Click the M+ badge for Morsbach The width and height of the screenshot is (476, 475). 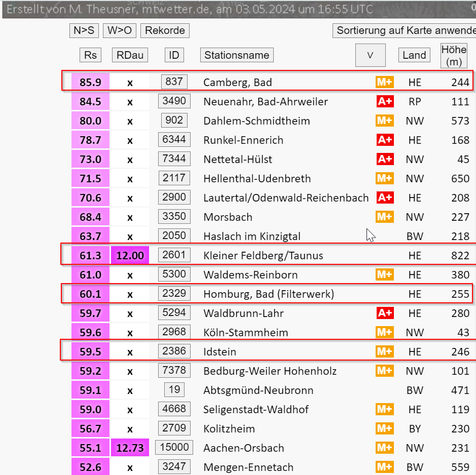click(385, 217)
